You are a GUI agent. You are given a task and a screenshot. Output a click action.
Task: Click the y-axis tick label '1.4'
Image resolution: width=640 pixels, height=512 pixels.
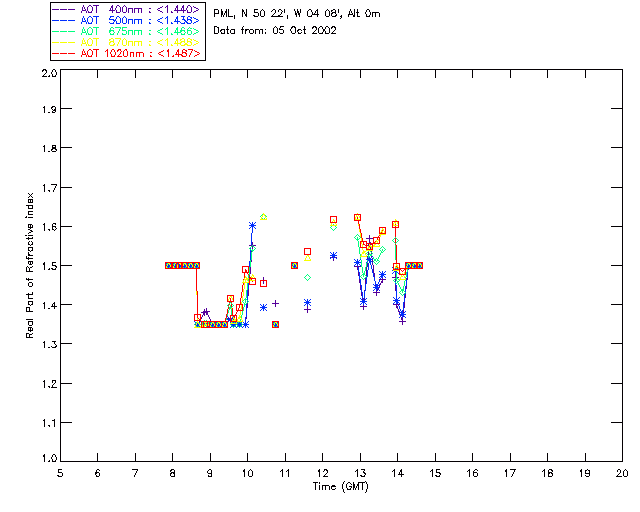(x=49, y=305)
